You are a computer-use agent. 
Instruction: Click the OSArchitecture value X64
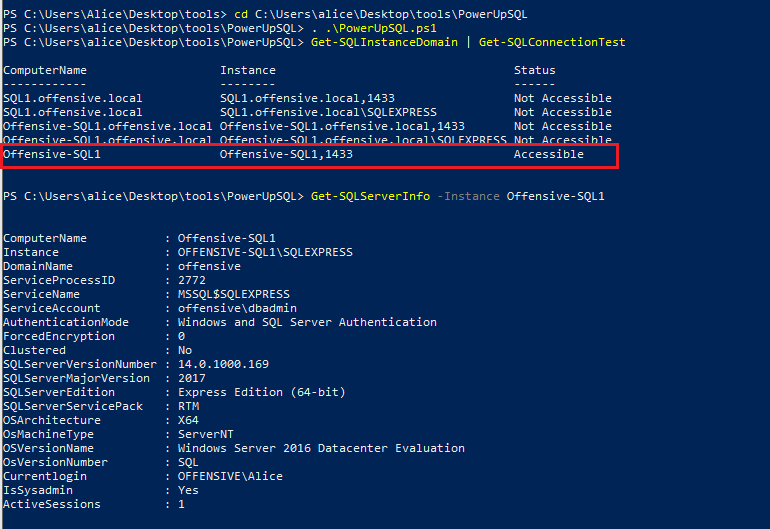[188, 420]
